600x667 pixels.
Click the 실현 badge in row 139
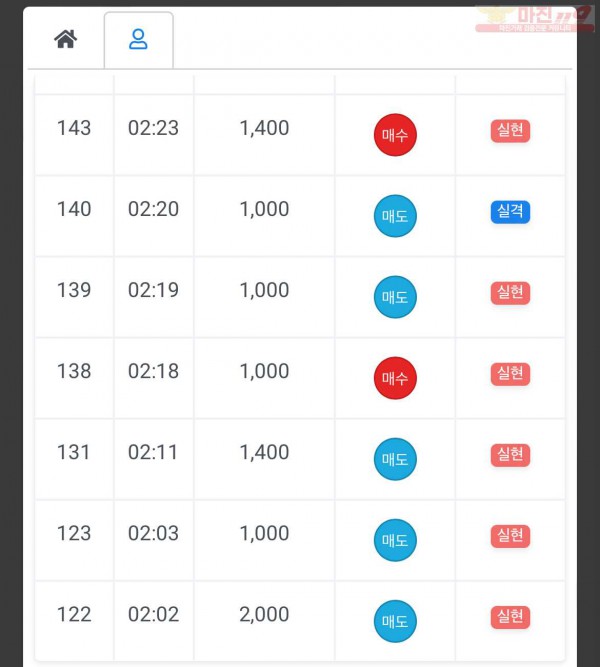coord(510,293)
